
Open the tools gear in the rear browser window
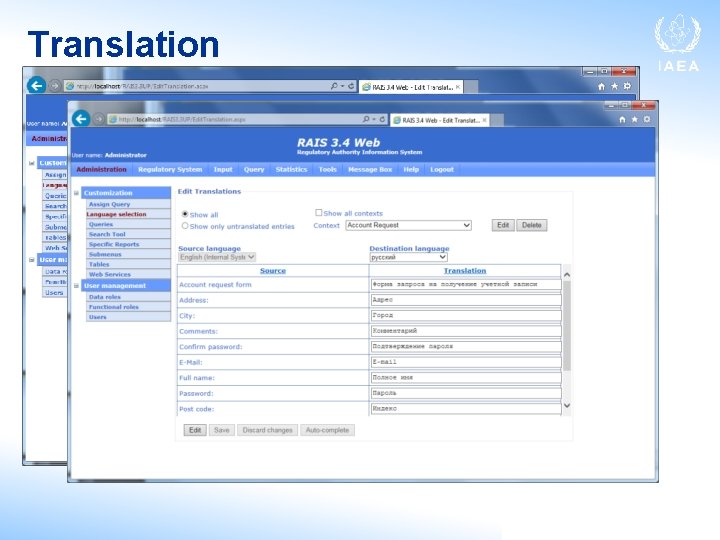[627, 86]
